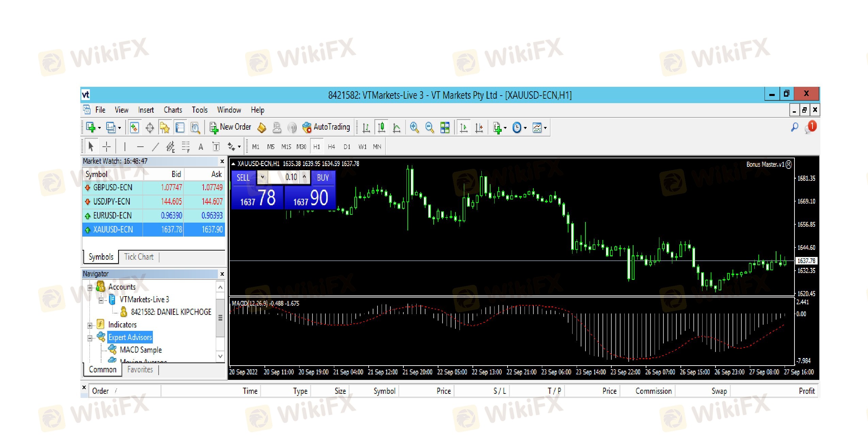Select the horizontal line drawing tool
The width and height of the screenshot is (868, 435).
pyautogui.click(x=140, y=147)
